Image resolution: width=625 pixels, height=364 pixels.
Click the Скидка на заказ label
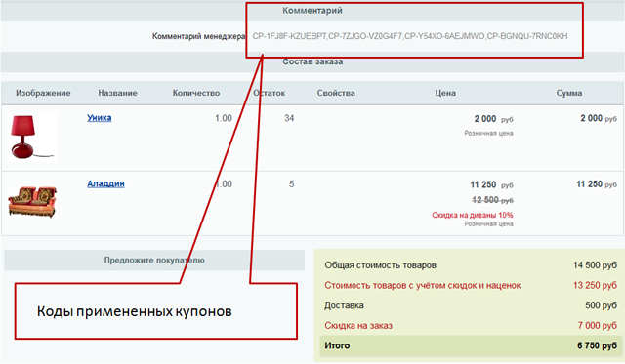coord(358,326)
